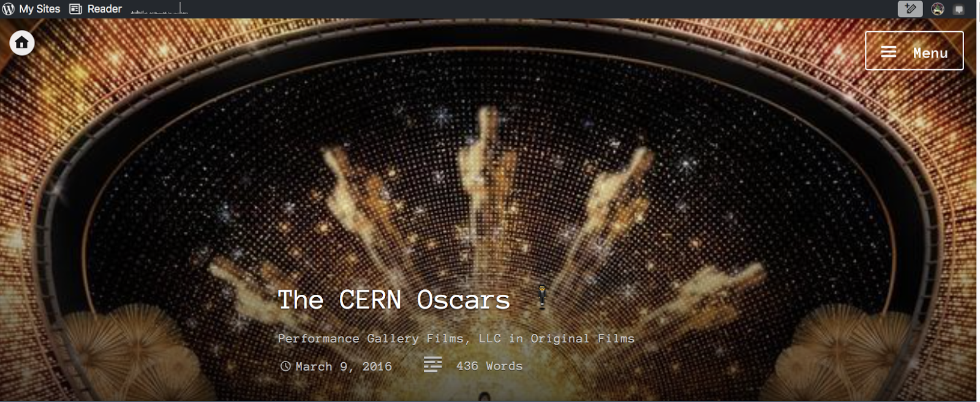Click the text lines icon beside word count
Viewport: 980px width, 402px height.
[432, 365]
